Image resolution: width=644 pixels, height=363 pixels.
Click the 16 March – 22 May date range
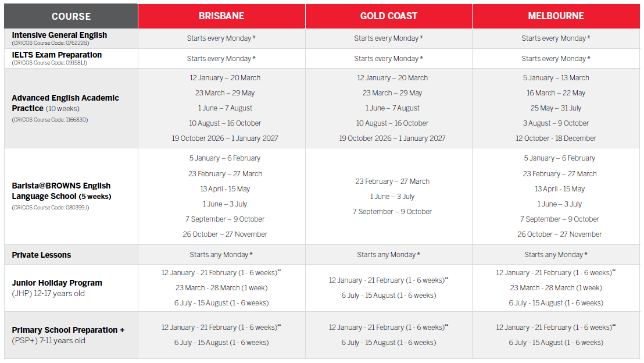tap(556, 93)
